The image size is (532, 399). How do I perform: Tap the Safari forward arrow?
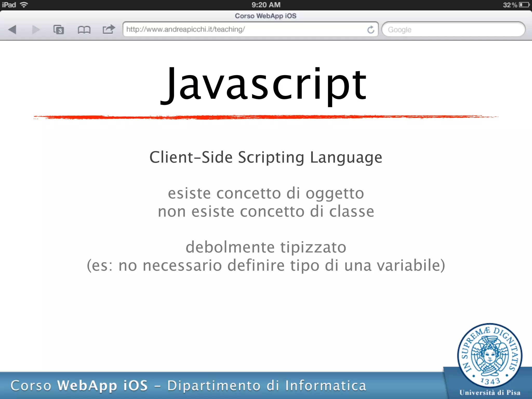coord(36,30)
